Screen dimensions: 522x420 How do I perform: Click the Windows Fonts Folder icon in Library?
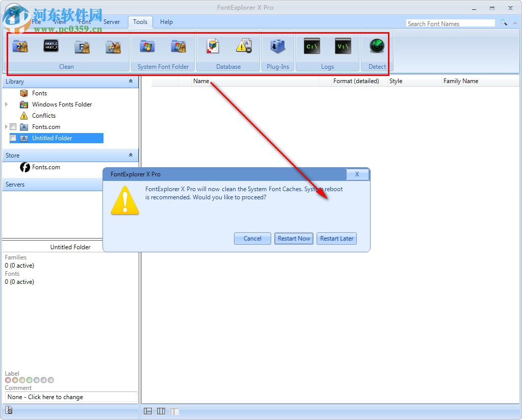pos(24,104)
